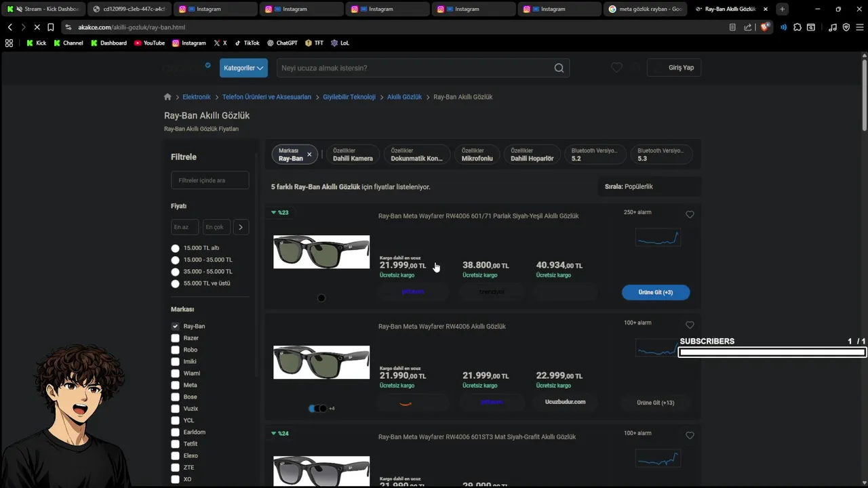Favorite the 601ST3 Mat Siyah-Grafit glasses
Image resolution: width=868 pixels, height=488 pixels.
[x=690, y=435]
